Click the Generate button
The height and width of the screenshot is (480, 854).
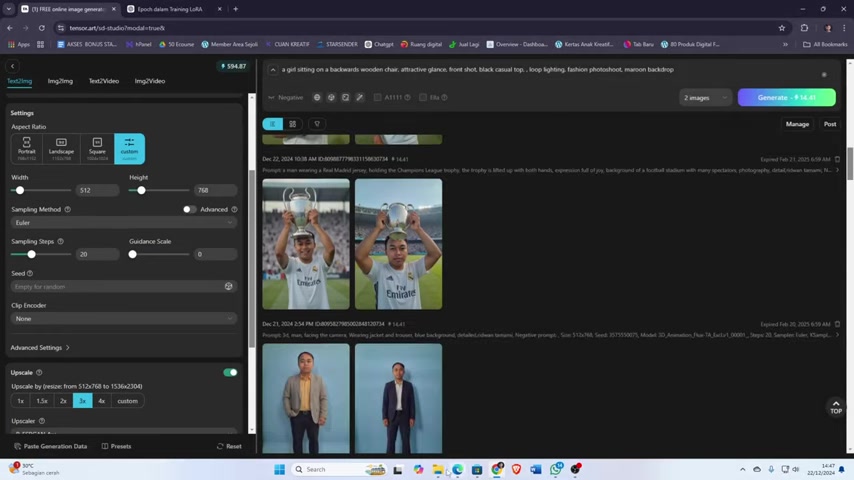786,98
